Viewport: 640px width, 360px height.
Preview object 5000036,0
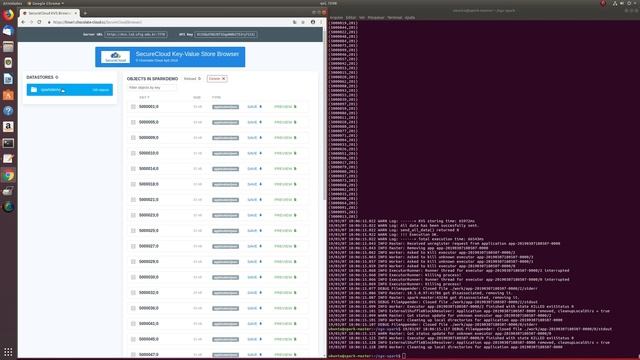tap(285, 309)
